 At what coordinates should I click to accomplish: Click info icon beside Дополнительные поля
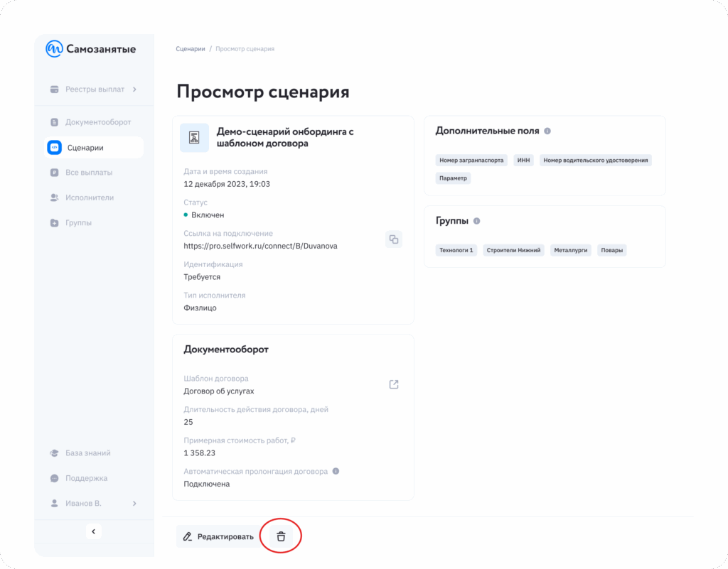(x=547, y=131)
